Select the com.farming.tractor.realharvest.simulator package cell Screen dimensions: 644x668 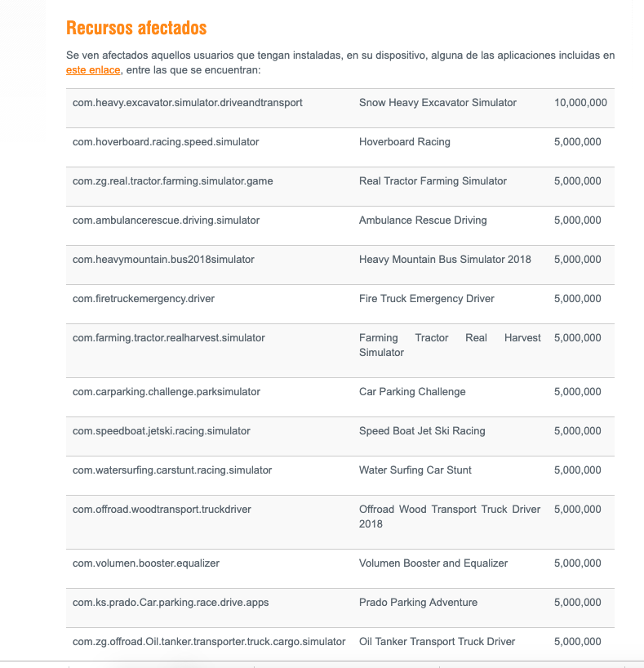pyautogui.click(x=169, y=338)
